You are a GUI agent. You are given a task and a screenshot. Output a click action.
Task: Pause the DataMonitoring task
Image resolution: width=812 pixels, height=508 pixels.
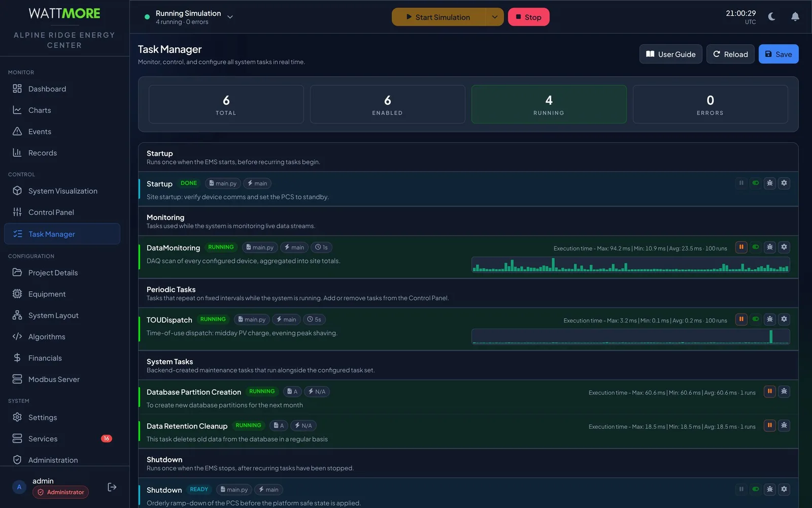click(741, 247)
